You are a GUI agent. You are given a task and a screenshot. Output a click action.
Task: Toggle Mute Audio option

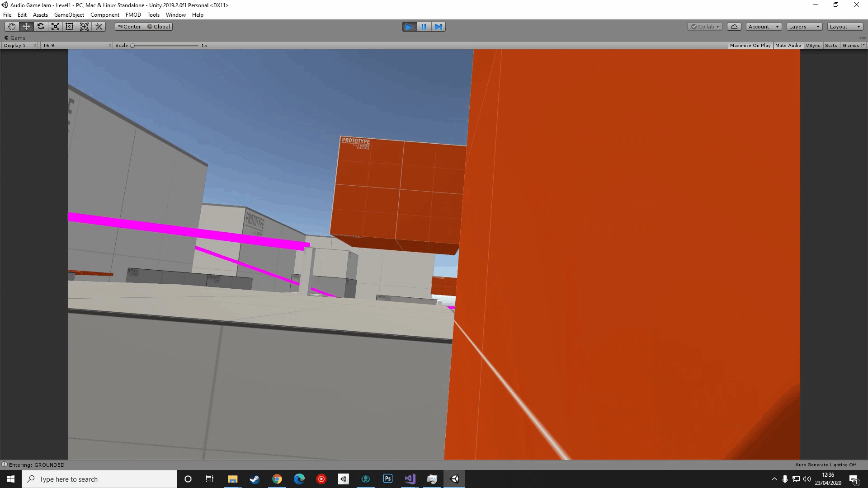(788, 45)
